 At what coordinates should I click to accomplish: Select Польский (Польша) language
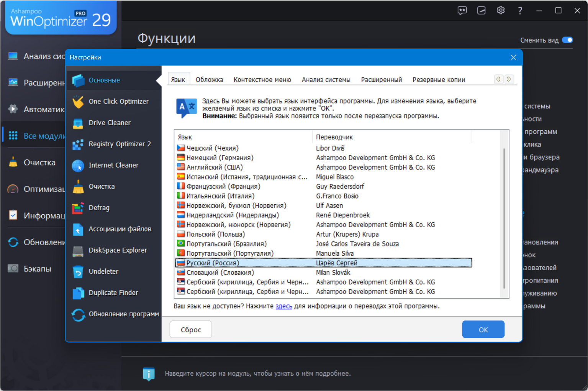323,235
